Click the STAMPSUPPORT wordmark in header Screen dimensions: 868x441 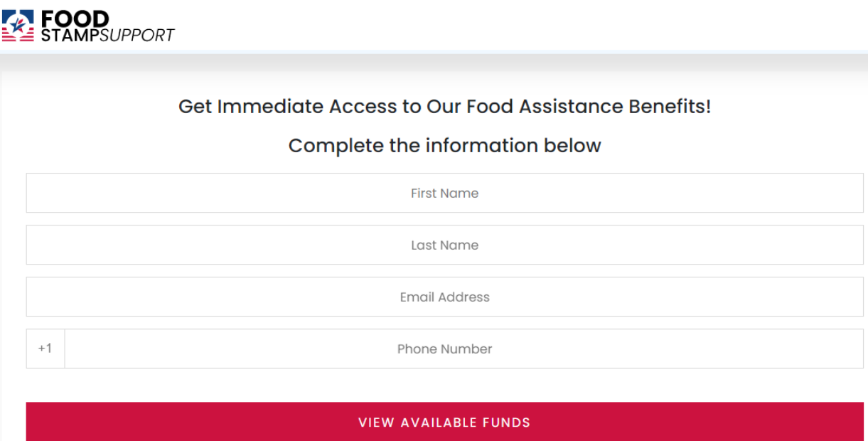pos(107,36)
